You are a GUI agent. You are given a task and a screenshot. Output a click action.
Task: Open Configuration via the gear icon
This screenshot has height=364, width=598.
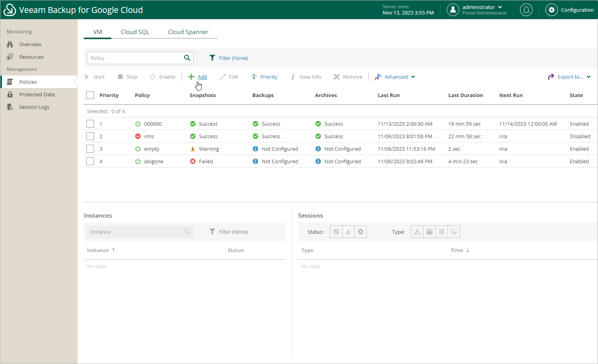(x=551, y=10)
